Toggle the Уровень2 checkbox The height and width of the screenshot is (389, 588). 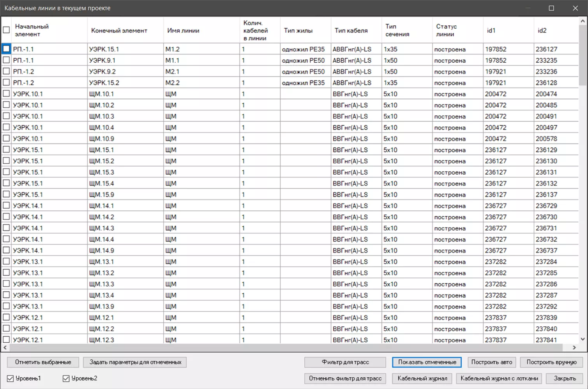click(66, 378)
